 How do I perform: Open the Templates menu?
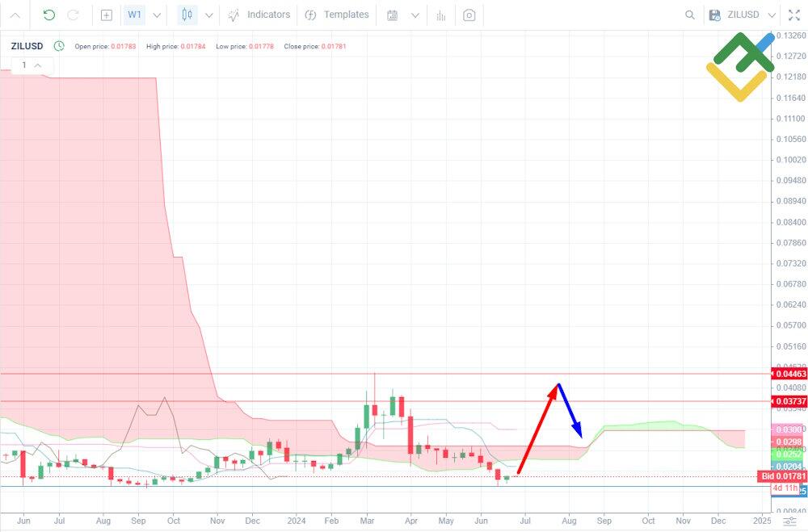(338, 15)
